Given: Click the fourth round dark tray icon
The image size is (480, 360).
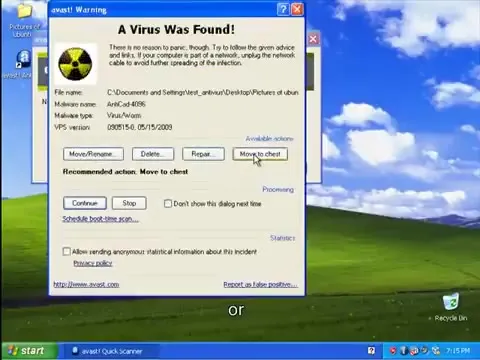Looking at the screenshot, I should [425, 351].
